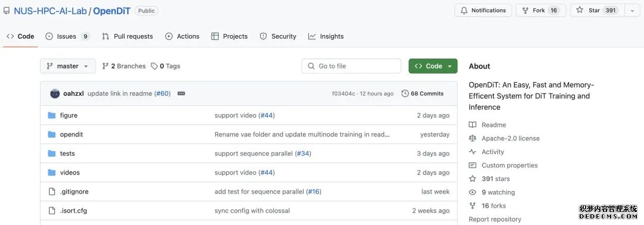The image size is (644, 225).
Task: Open the Issues tab
Action: tap(67, 36)
